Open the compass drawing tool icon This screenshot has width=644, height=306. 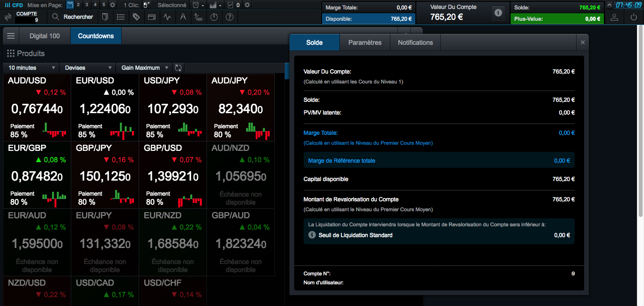click(x=183, y=17)
